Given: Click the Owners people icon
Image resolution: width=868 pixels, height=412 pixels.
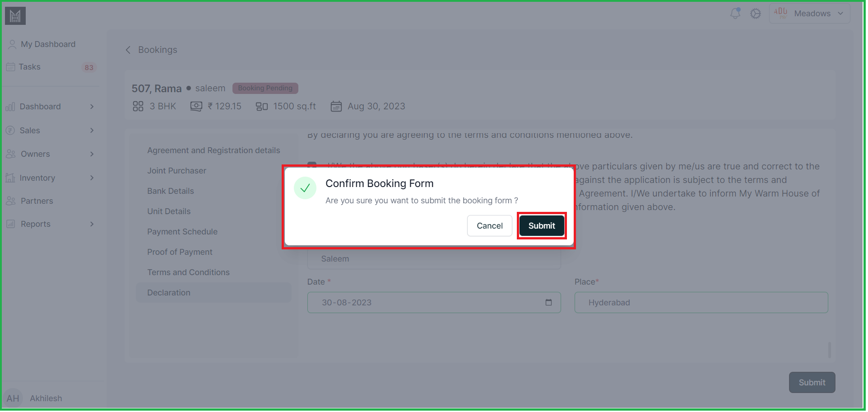Looking at the screenshot, I should coord(11,154).
